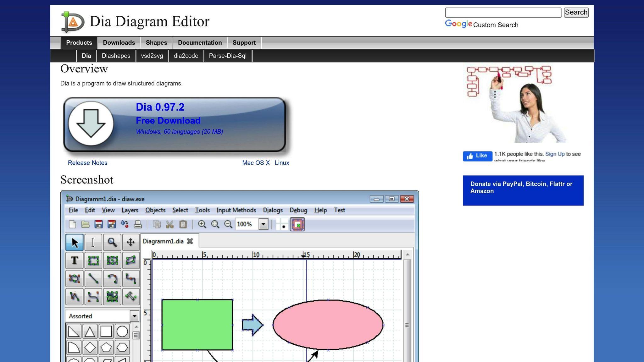
Task: Activate the Modify arrow pointer tool
Action: click(x=75, y=242)
